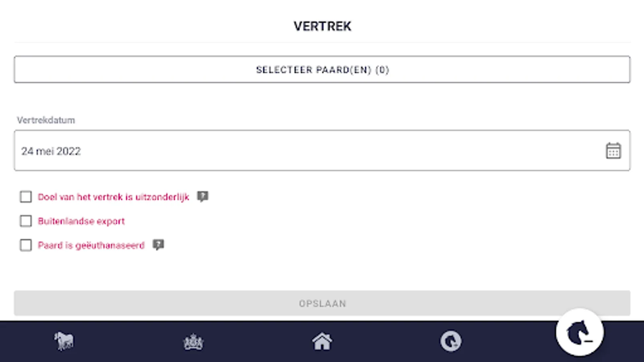Click 'Doel van het vertrek is uitzonderlijk' text

(x=114, y=197)
